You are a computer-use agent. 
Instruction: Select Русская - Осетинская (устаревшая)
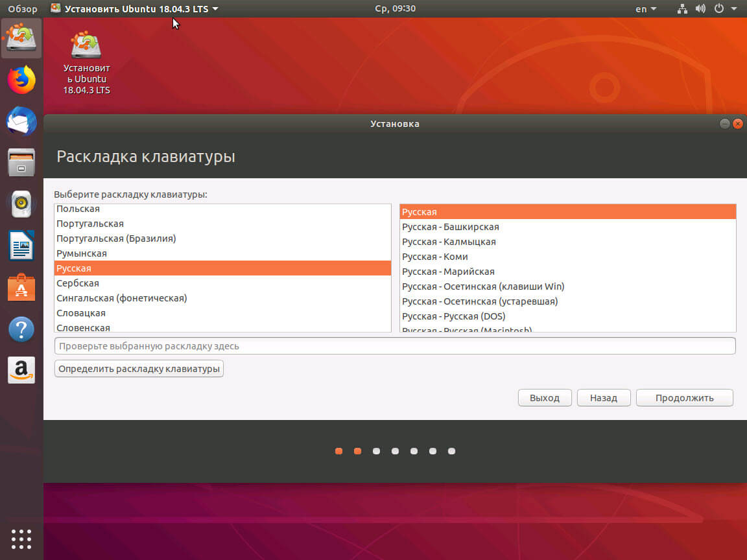pyautogui.click(x=567, y=301)
